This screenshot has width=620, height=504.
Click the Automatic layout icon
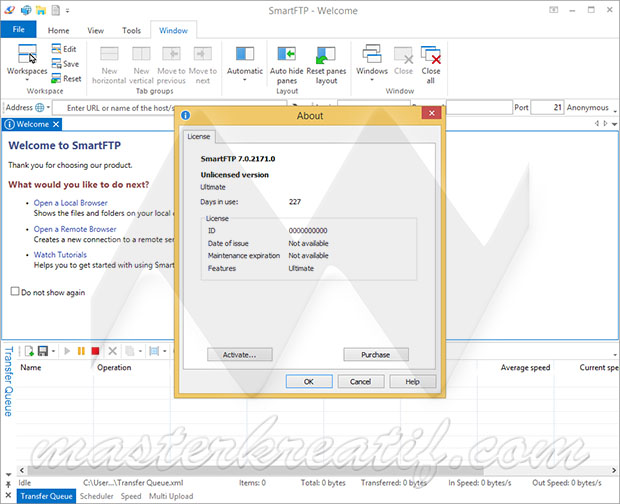pos(245,54)
